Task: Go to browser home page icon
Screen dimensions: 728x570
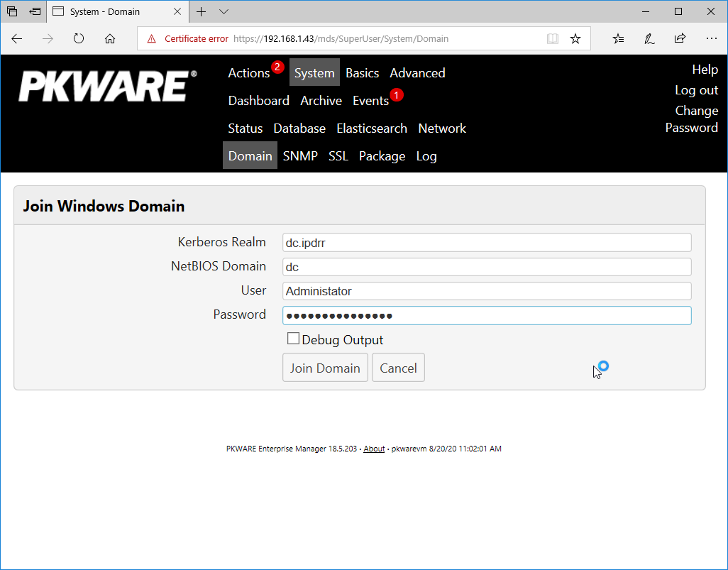Action: click(110, 39)
